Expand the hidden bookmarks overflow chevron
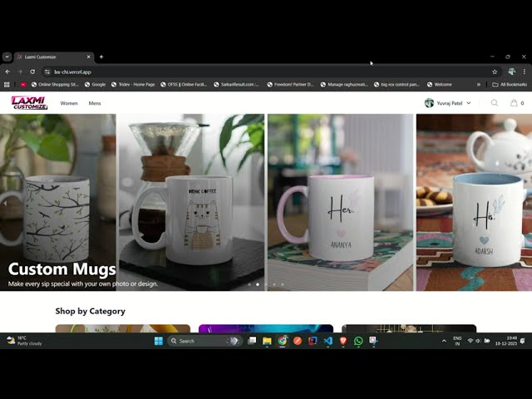 479,85
